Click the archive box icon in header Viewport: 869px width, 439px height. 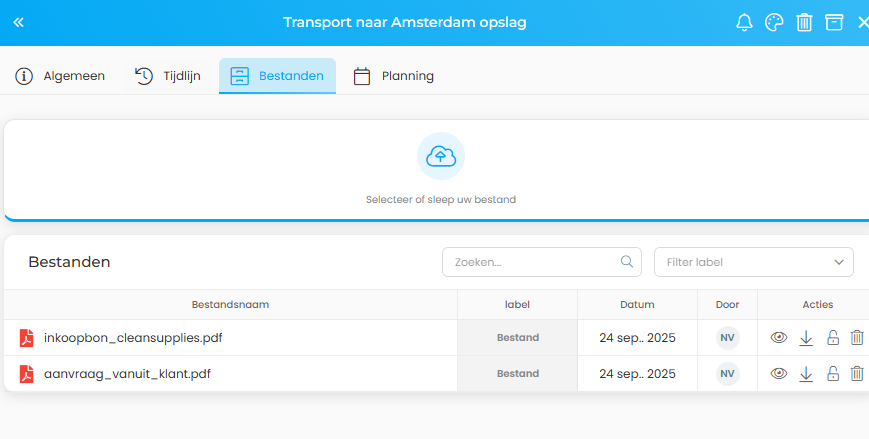point(834,22)
